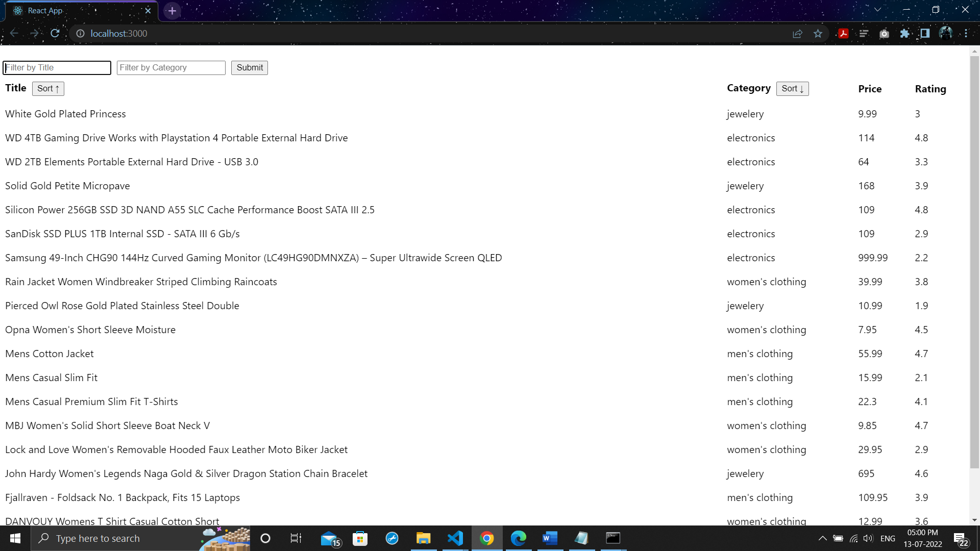Open the notification center icon

[x=961, y=538]
